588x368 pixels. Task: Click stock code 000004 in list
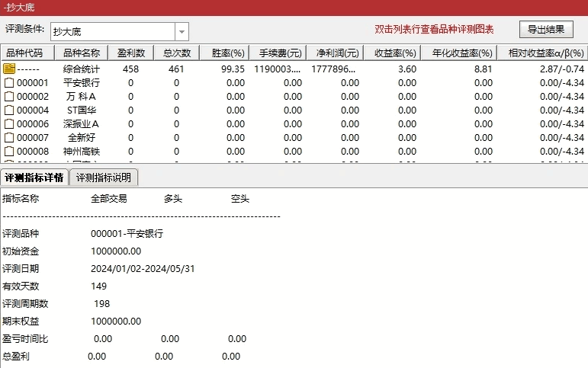coord(33,110)
